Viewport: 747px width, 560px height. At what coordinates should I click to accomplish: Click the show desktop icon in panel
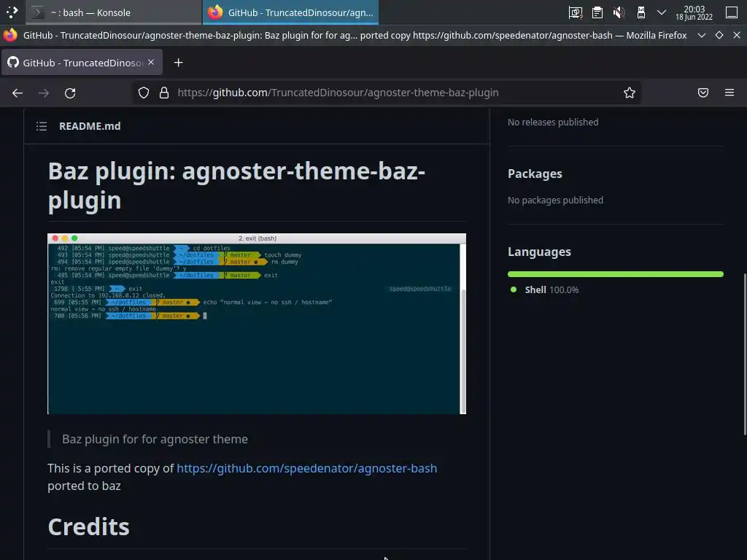click(x=732, y=12)
